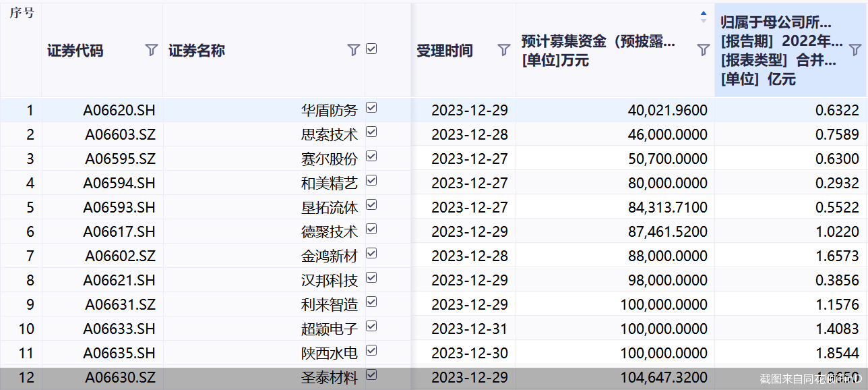Click fundraising value 87,461.5200
Image resolution: width=868 pixels, height=390 pixels.
(x=668, y=232)
